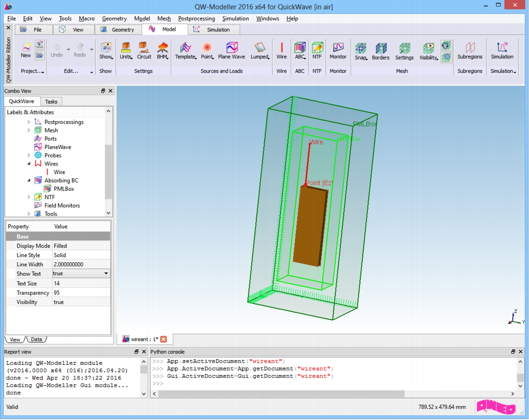This screenshot has width=529, height=420.
Task: Switch to the Simulation ribbon tab
Action: [x=213, y=30]
